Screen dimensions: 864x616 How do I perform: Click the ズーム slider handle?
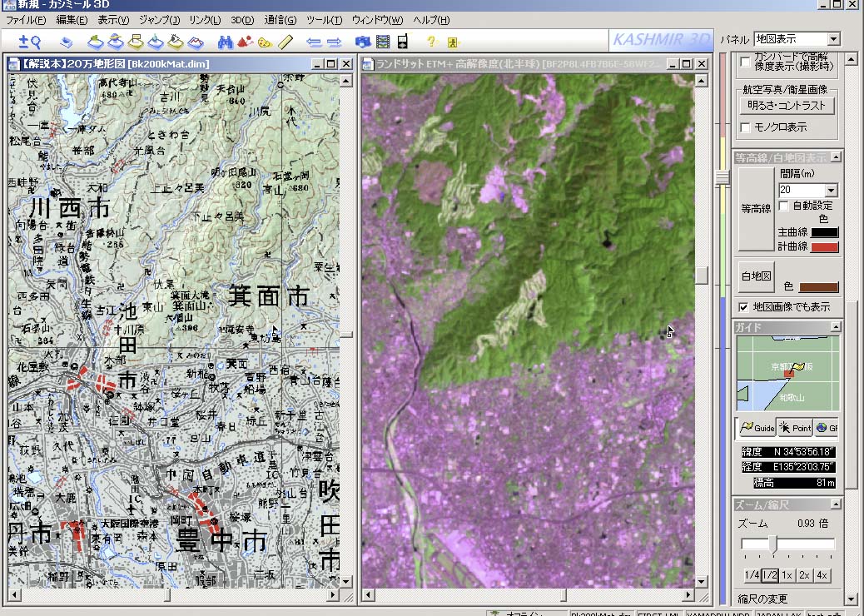click(773, 544)
